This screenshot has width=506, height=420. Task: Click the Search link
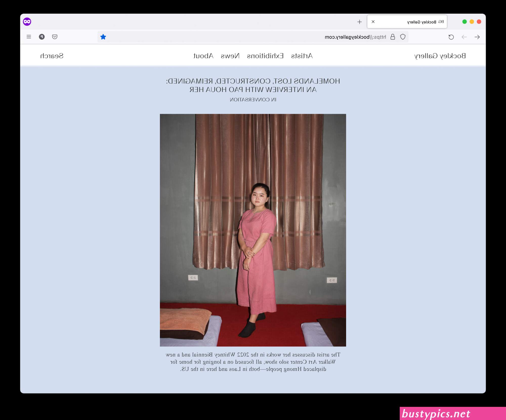[x=52, y=56]
